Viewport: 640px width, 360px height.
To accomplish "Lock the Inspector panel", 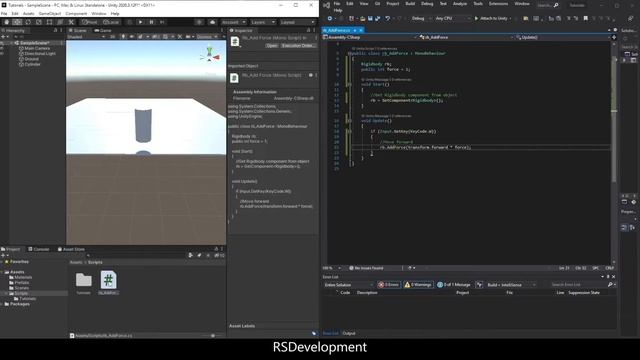I will coord(309,31).
